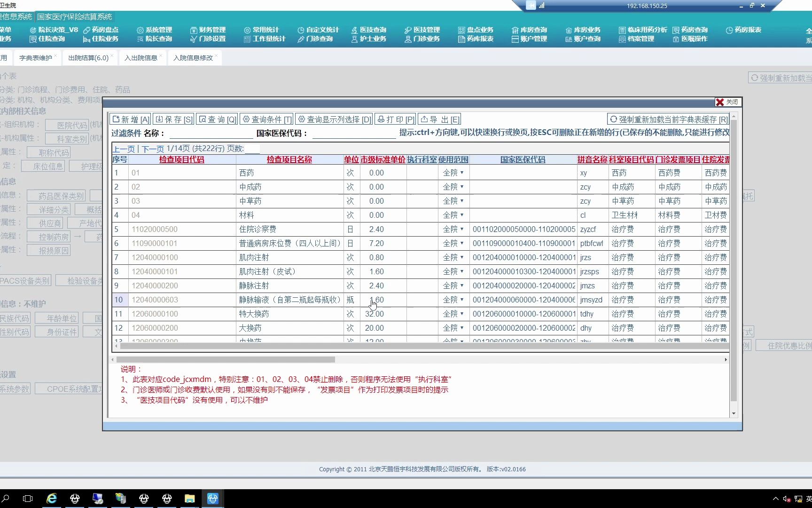Open 医技管理 menu item

point(422,30)
